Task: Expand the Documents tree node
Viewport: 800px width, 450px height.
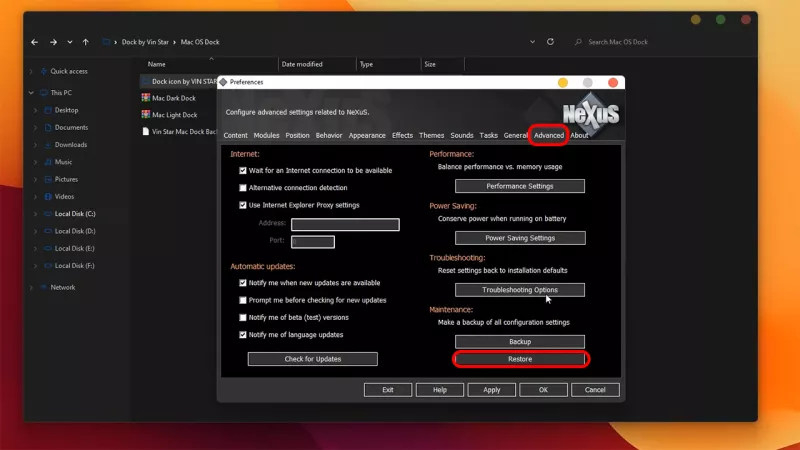Action: point(35,128)
